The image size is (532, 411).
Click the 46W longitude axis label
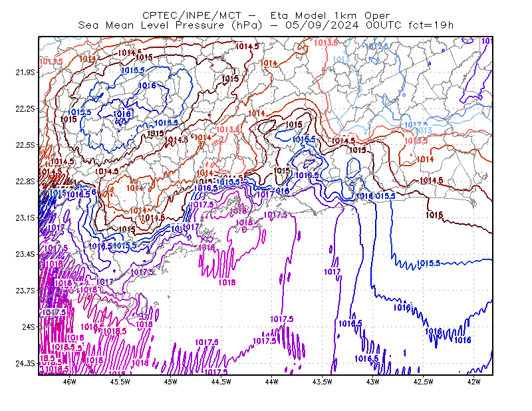[x=70, y=382]
